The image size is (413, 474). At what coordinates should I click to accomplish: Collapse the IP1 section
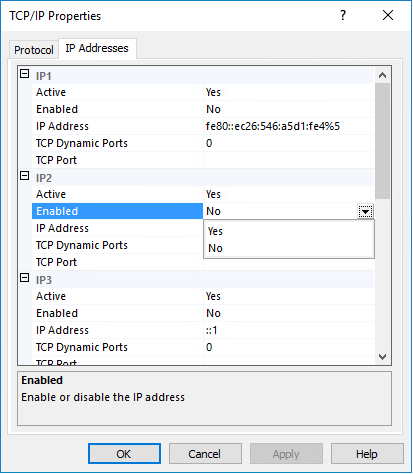pos(25,74)
